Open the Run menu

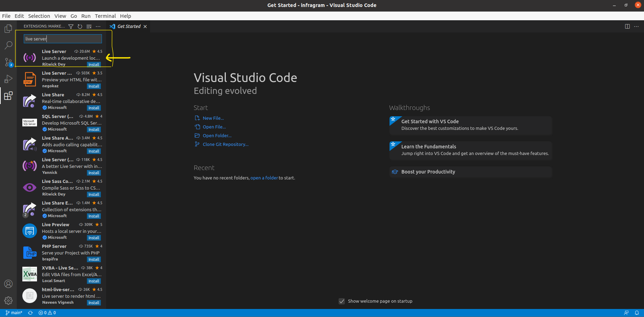pos(86,16)
